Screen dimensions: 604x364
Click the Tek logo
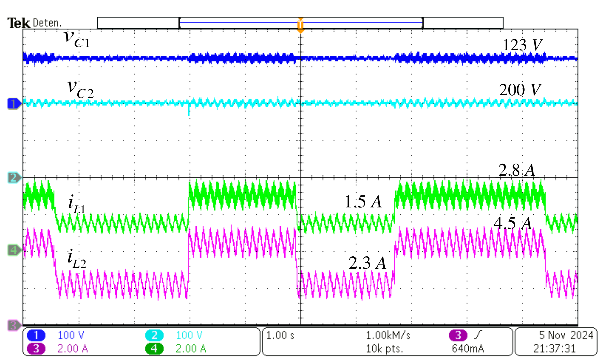click(19, 23)
